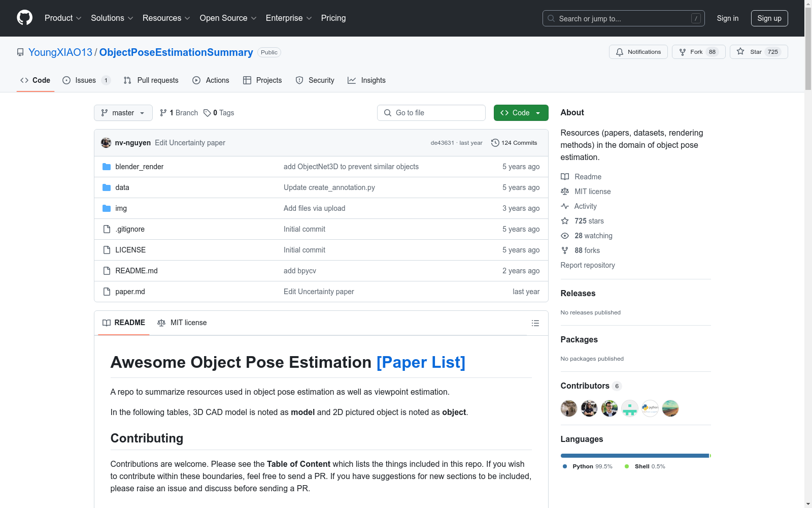
Task: Open the last landscape contributor avatar
Action: tap(670, 408)
